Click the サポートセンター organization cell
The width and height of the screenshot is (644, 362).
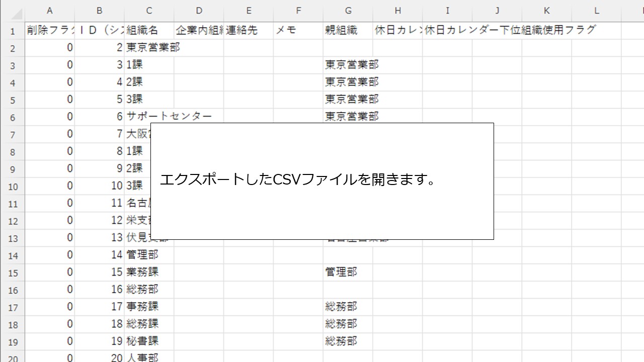click(148, 116)
